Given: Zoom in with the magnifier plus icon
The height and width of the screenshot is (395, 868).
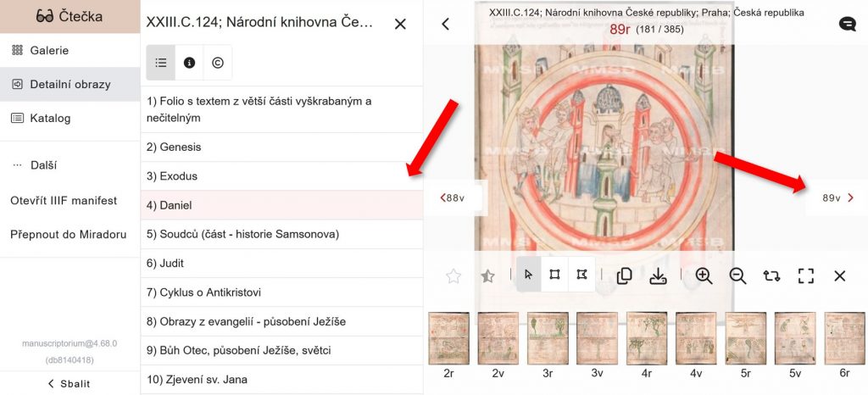Looking at the screenshot, I should tap(704, 275).
